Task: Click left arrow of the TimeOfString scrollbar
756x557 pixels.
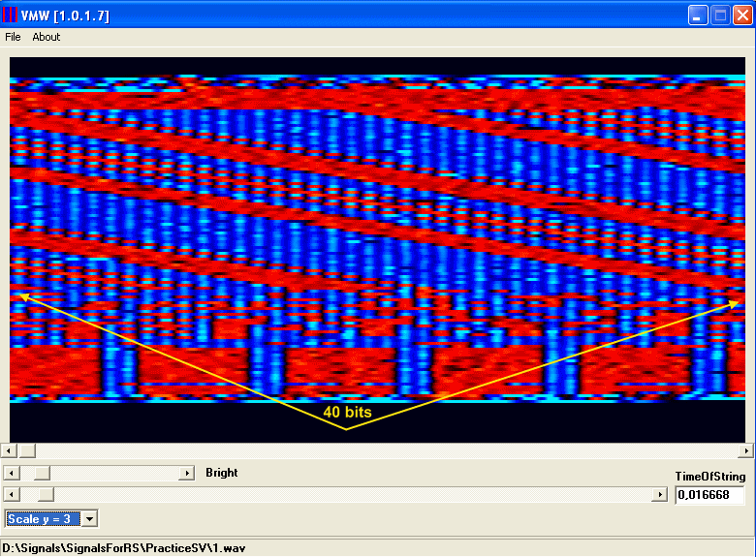Action: (x=11, y=495)
